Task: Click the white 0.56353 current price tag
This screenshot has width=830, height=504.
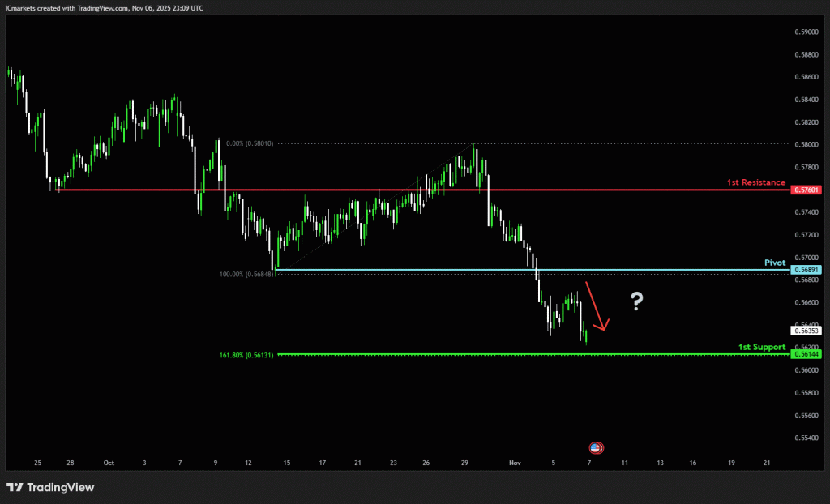Action: (806, 331)
